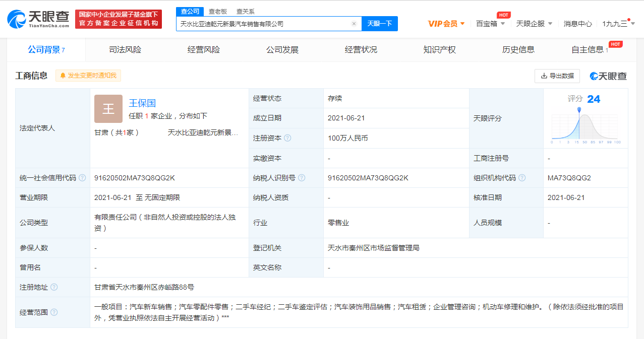Open the 百宝箱 dropdown menu
This screenshot has width=644, height=339.
[x=490, y=24]
